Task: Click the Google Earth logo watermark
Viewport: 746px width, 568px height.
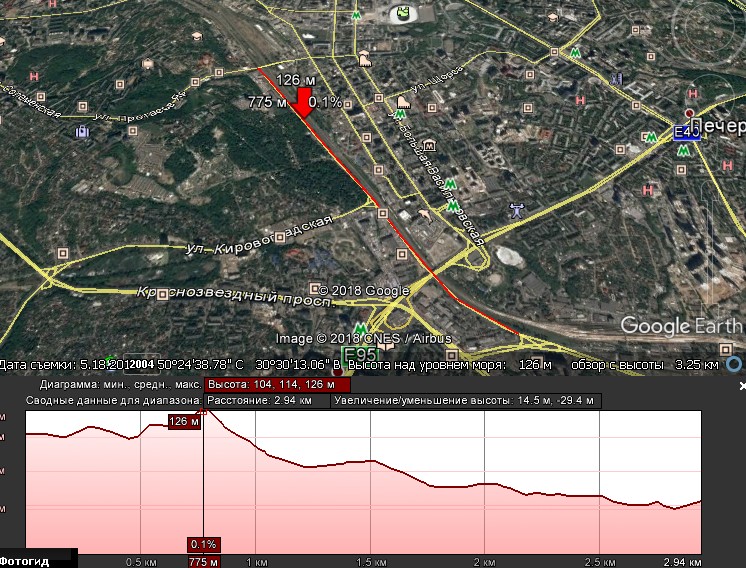Action: click(682, 326)
